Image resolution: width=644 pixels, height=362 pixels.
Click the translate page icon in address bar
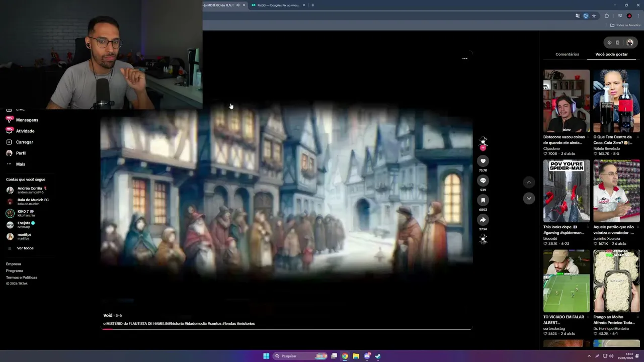tap(578, 16)
